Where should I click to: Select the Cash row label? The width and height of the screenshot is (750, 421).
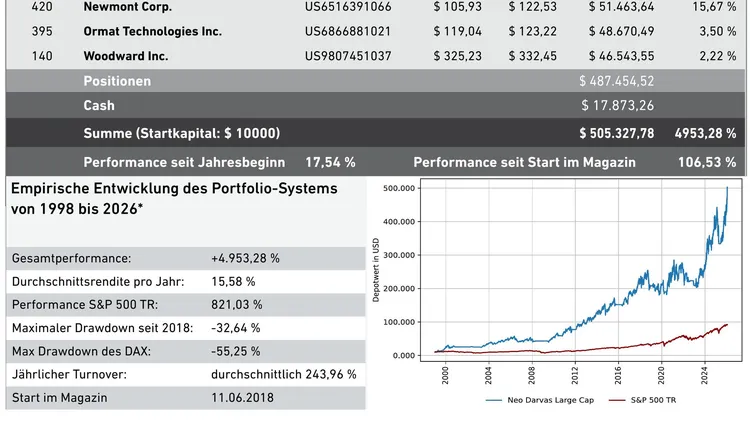point(99,105)
